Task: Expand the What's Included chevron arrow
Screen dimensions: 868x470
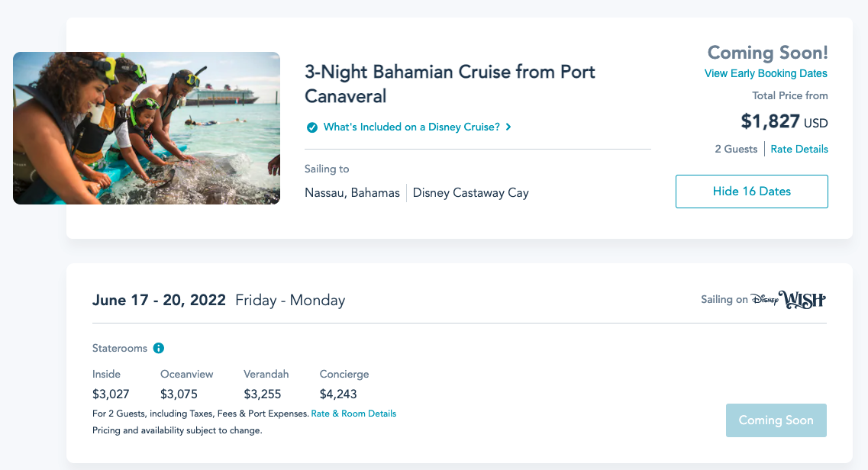Action: [x=508, y=127]
